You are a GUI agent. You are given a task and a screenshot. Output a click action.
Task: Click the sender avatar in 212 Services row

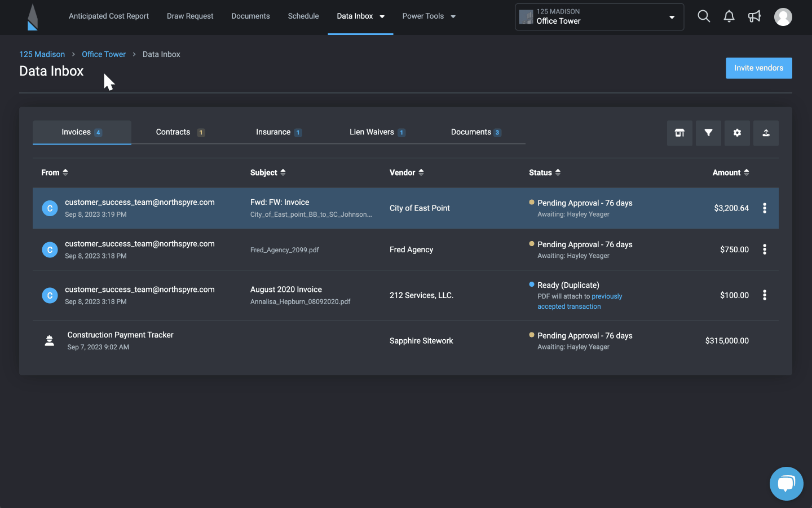coord(50,295)
